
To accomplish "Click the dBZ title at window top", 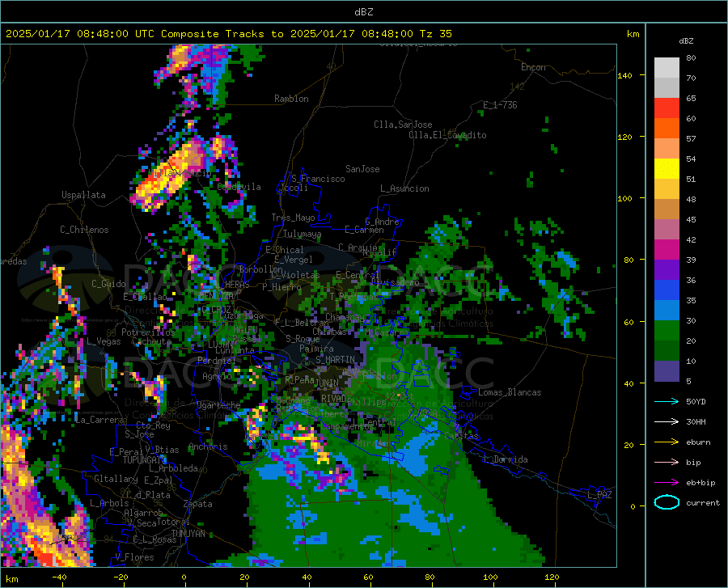I will (x=363, y=11).
